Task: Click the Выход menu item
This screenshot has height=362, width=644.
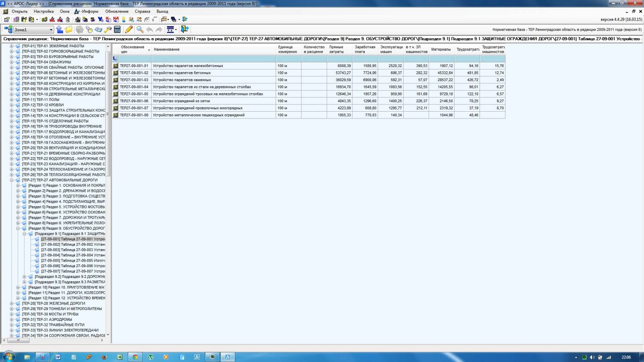Action: [x=162, y=12]
